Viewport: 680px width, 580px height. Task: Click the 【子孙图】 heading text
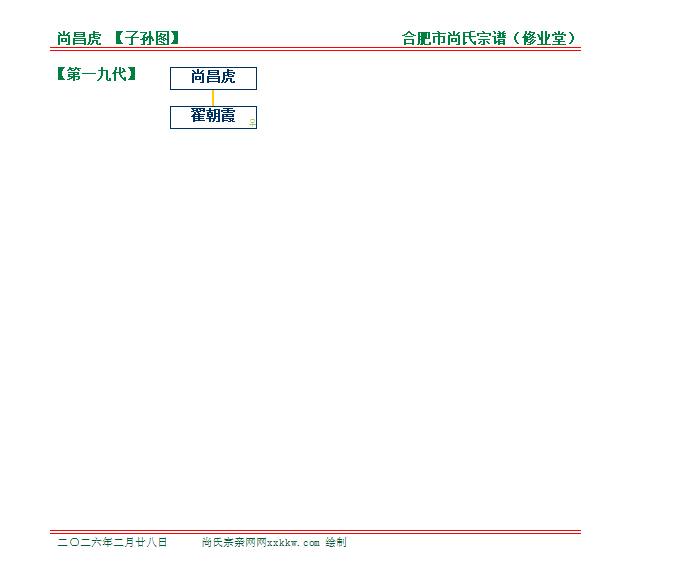click(146, 39)
